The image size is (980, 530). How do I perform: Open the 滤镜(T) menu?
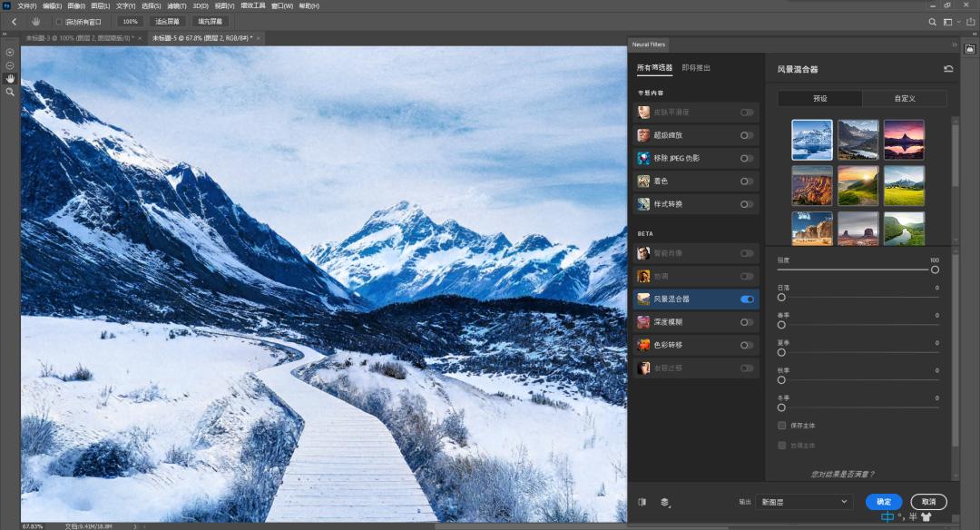[x=180, y=5]
